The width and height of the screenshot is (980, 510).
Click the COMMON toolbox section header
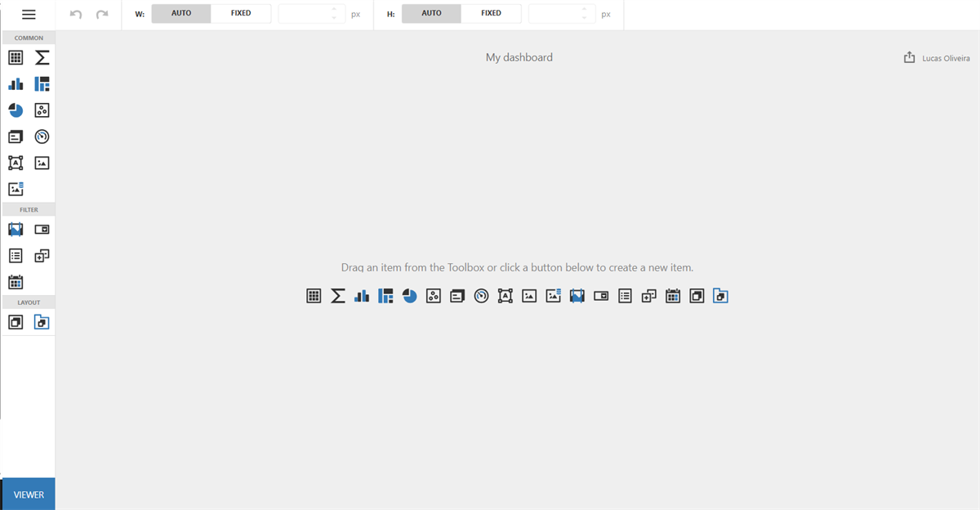click(29, 38)
